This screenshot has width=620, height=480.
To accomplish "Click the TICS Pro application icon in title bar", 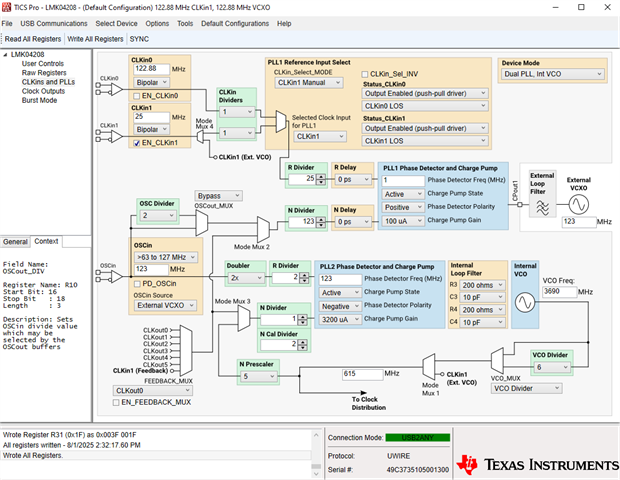I will pyautogui.click(x=6, y=7).
